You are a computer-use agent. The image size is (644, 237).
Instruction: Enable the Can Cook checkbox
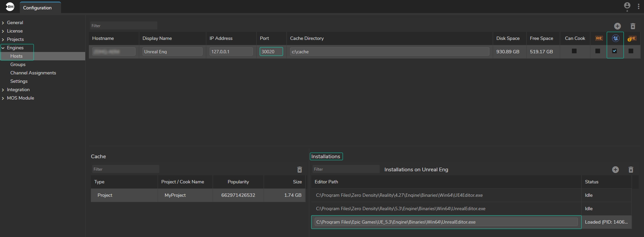pos(574,51)
